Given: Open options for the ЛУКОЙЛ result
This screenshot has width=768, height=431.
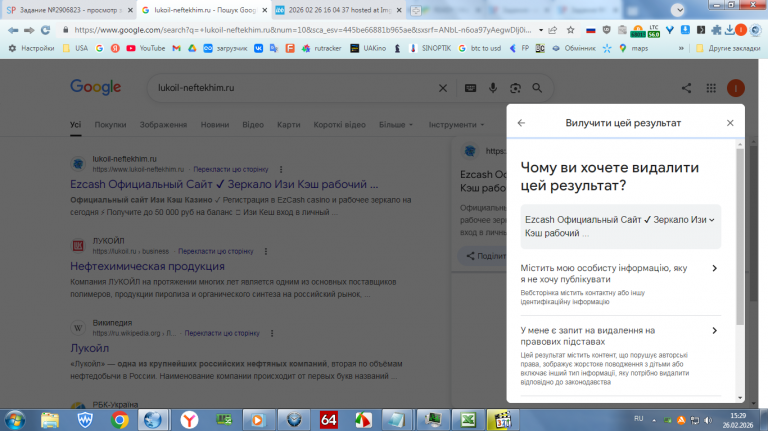Looking at the screenshot, I should coord(265,251).
